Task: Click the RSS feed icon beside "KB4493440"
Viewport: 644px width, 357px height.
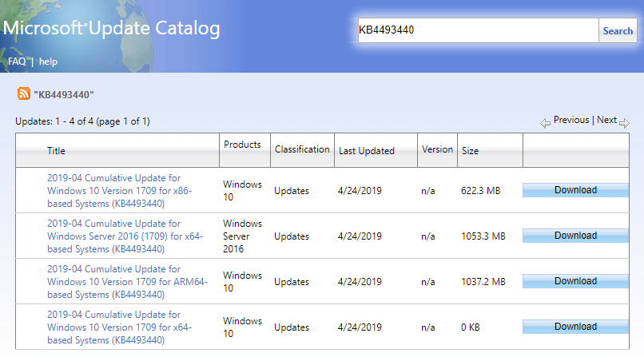Action: click(x=23, y=93)
